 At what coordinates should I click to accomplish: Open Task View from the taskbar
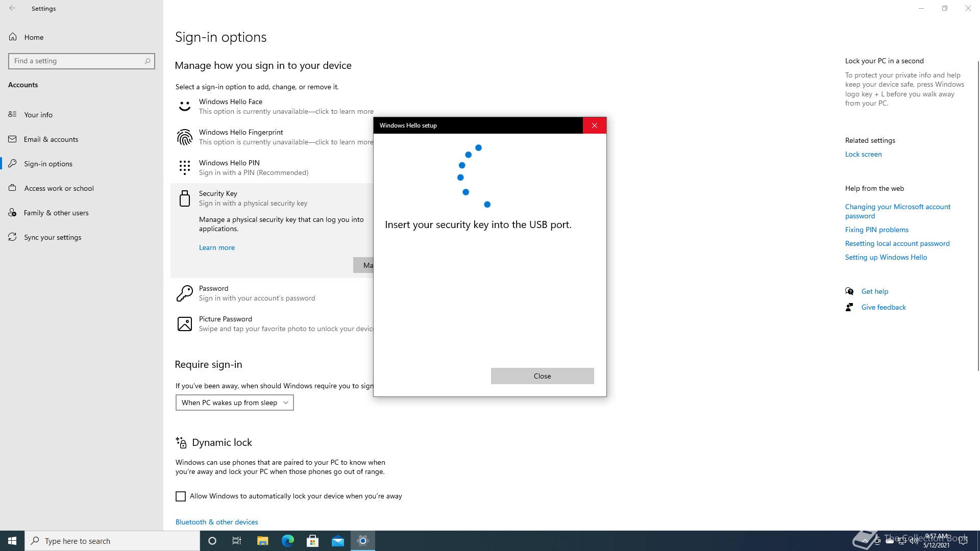(x=237, y=541)
